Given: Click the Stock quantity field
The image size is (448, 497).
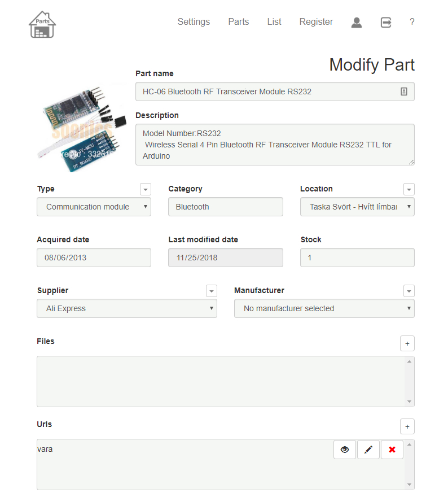Looking at the screenshot, I should tap(357, 258).
